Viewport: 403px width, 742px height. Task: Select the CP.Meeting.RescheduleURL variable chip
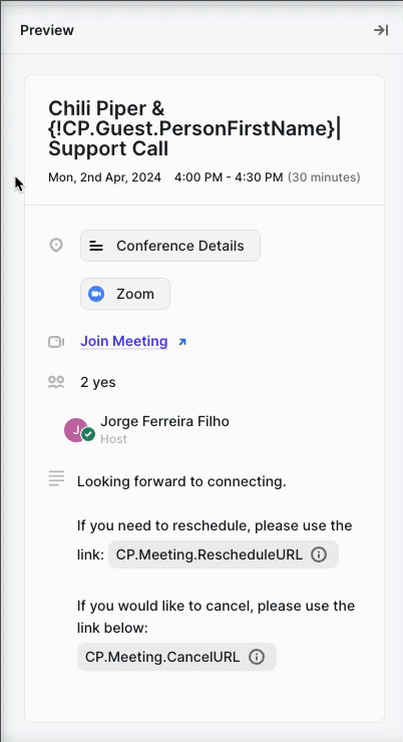223,555
